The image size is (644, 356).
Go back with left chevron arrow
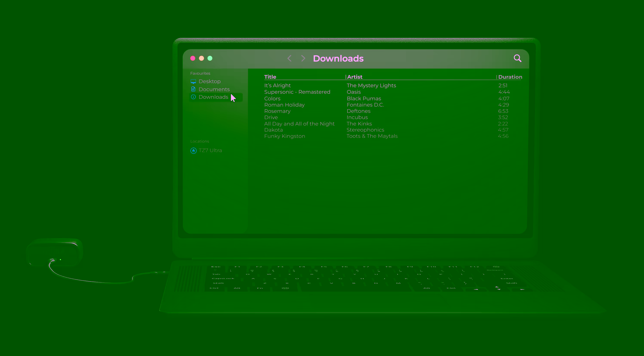(x=289, y=58)
